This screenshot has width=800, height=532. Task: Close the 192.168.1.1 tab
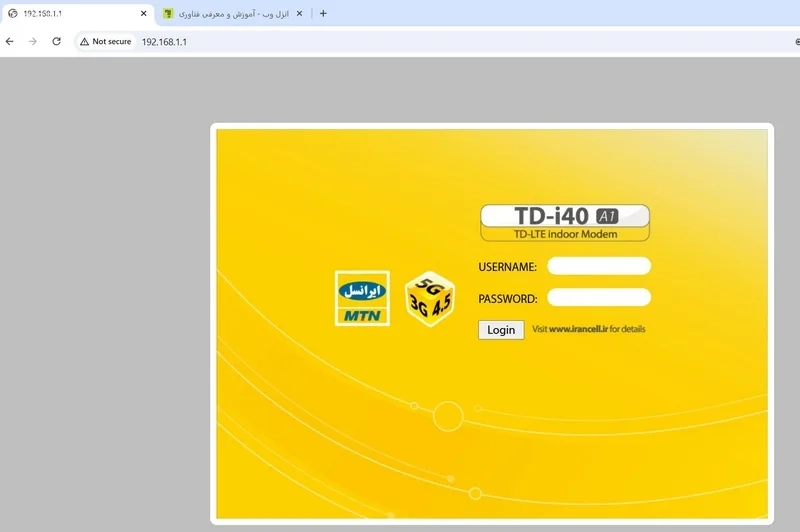pyautogui.click(x=143, y=14)
